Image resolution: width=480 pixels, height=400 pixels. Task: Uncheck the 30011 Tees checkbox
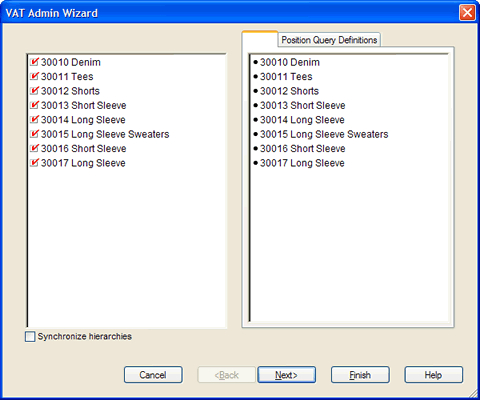click(x=34, y=76)
